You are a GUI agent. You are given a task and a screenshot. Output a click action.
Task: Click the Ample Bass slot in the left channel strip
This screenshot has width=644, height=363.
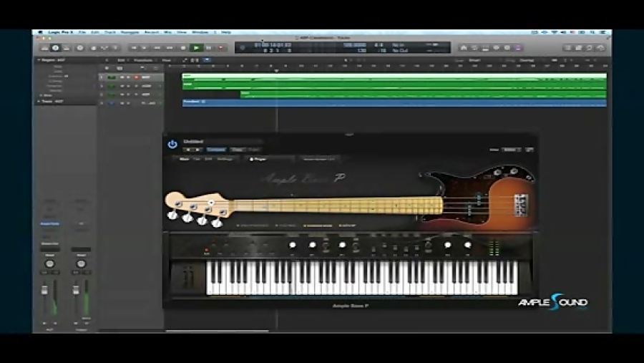[x=49, y=223]
